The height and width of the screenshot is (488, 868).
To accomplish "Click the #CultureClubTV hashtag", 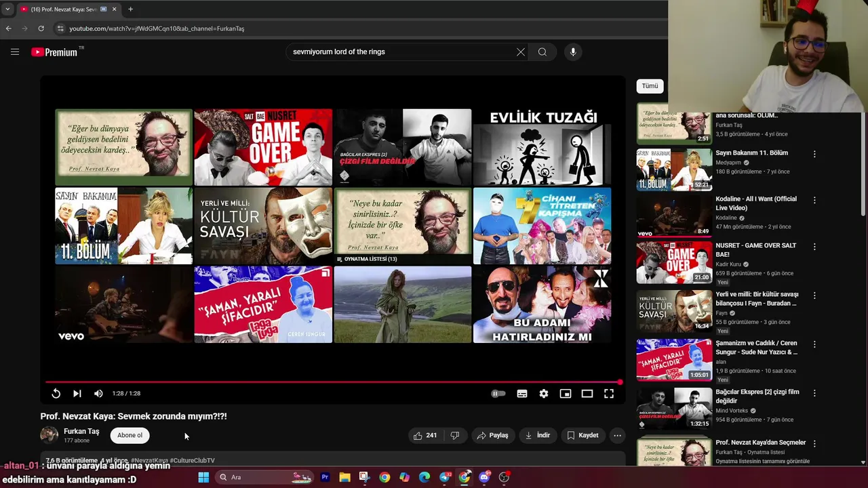I will 192,460.
